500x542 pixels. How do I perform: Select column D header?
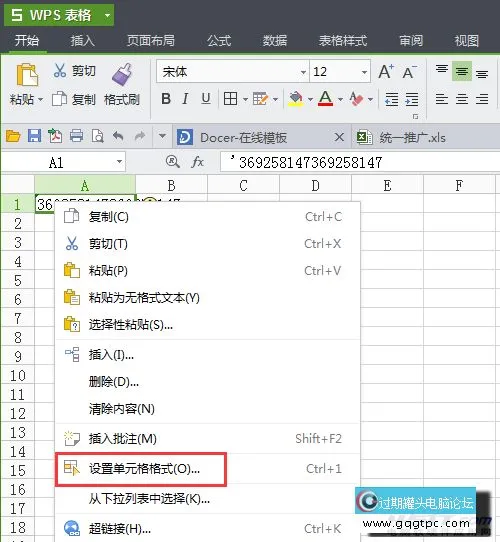tap(315, 185)
